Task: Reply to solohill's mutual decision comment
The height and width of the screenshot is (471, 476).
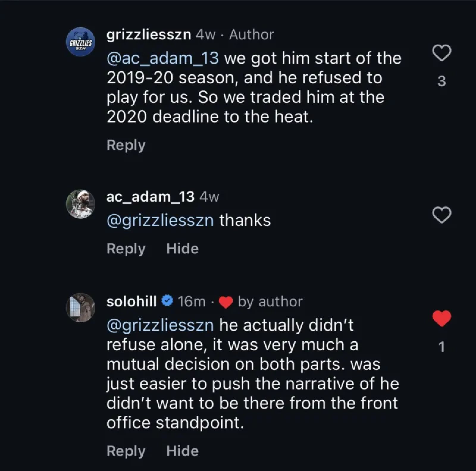Action: (x=126, y=451)
